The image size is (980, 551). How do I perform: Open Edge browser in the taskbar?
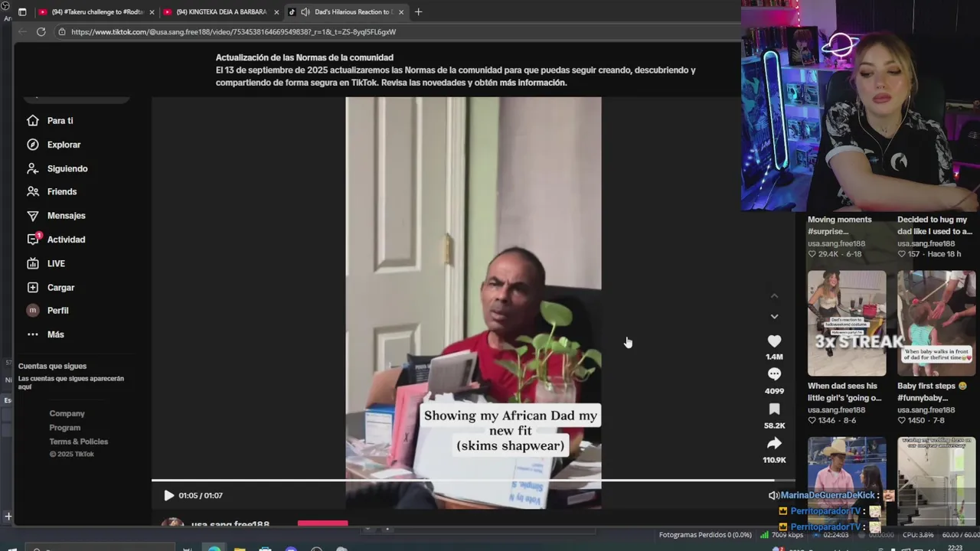click(214, 548)
